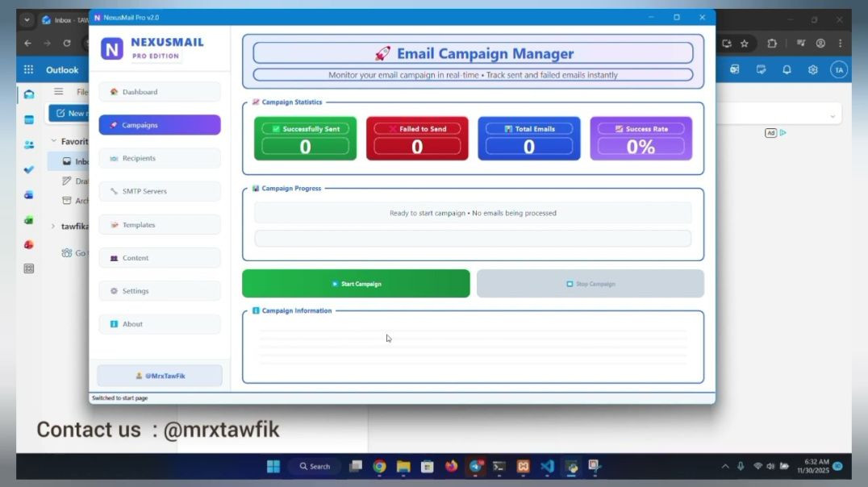Open the dropdown arrow near Outlook's filter area

coord(833,114)
